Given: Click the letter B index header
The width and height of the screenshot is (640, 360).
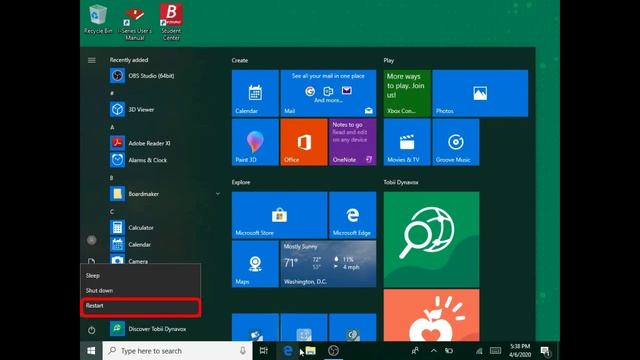Looking at the screenshot, I should tap(112, 178).
